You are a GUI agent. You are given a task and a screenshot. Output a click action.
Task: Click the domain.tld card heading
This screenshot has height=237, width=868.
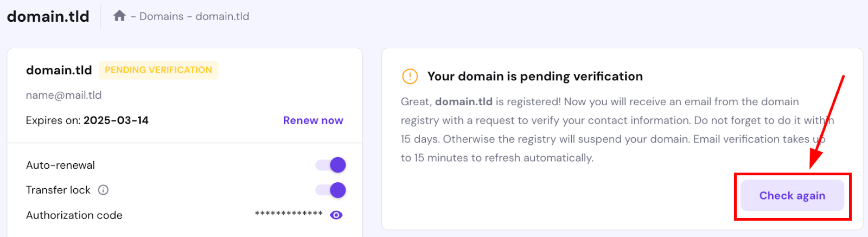[59, 70]
